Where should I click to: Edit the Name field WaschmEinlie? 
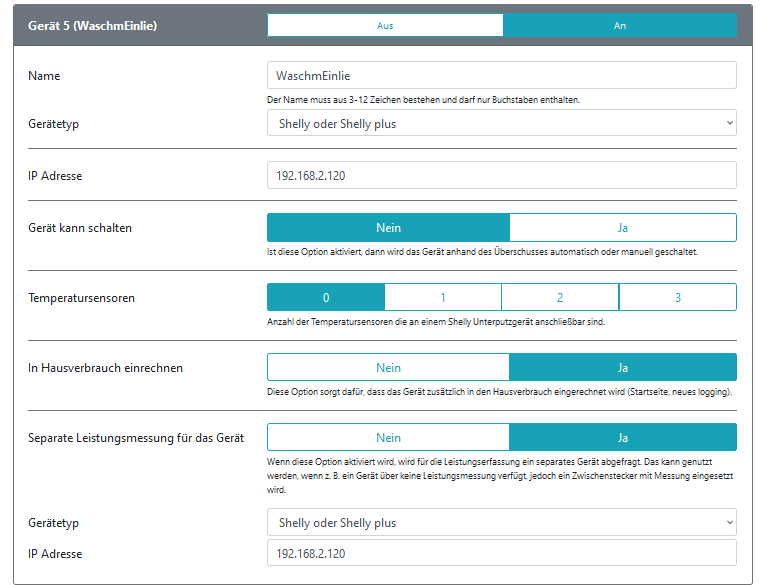[502, 76]
